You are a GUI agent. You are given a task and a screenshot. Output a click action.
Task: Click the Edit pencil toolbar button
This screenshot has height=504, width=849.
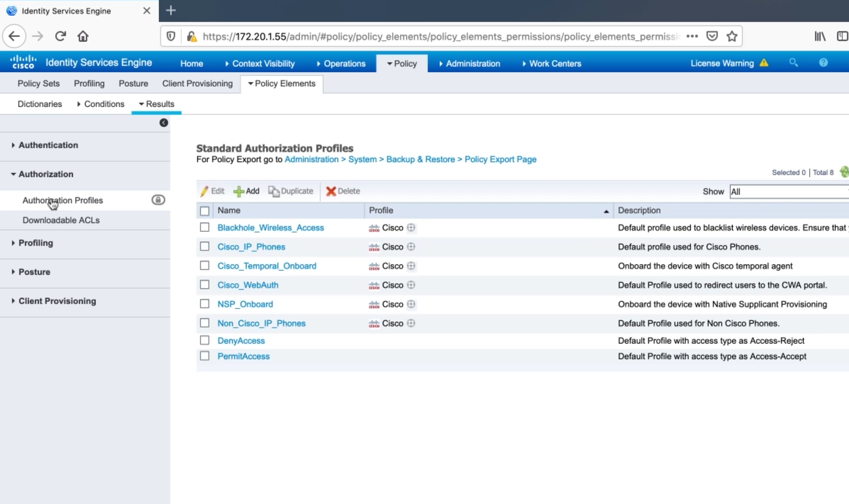[212, 191]
